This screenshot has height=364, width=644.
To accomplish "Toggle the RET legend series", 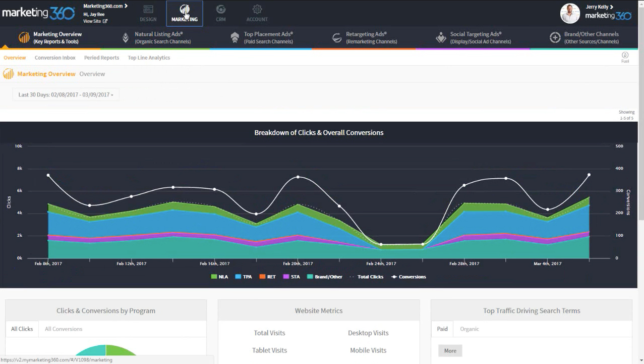I will pyautogui.click(x=267, y=277).
